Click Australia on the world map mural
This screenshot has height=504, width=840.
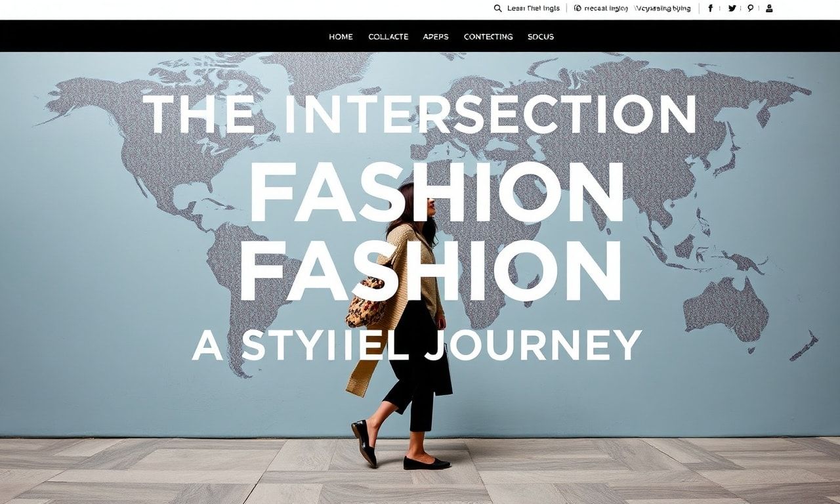(x=726, y=308)
